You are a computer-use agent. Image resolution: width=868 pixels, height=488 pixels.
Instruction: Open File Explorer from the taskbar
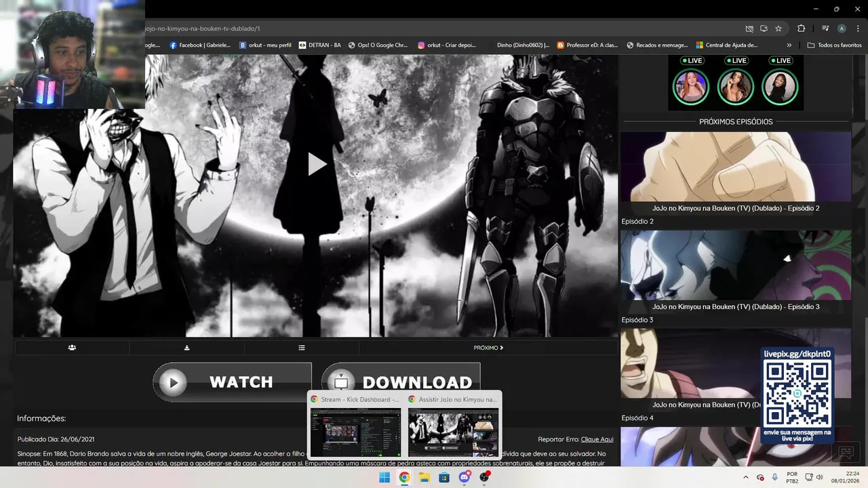[425, 477]
